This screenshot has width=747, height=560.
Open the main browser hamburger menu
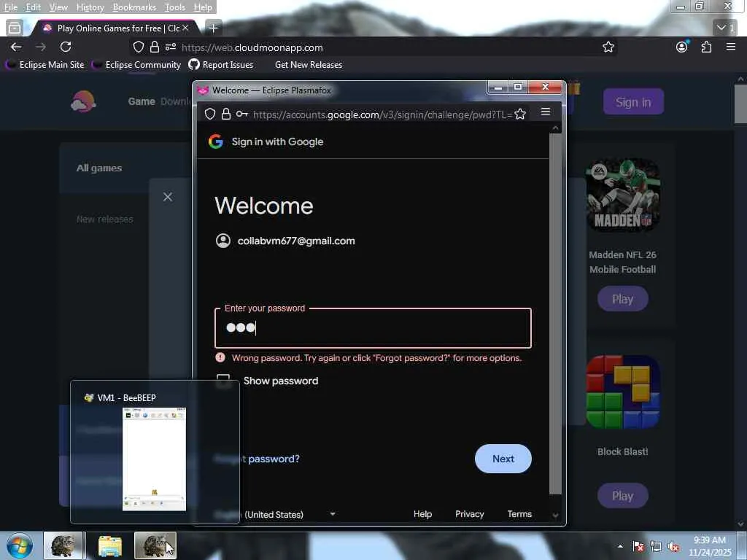click(731, 47)
